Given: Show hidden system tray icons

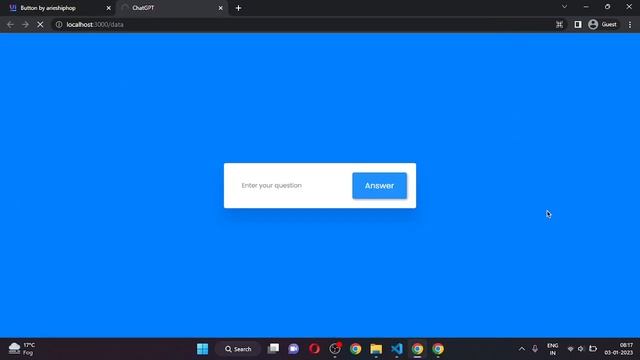Looking at the screenshot, I should 522,349.
